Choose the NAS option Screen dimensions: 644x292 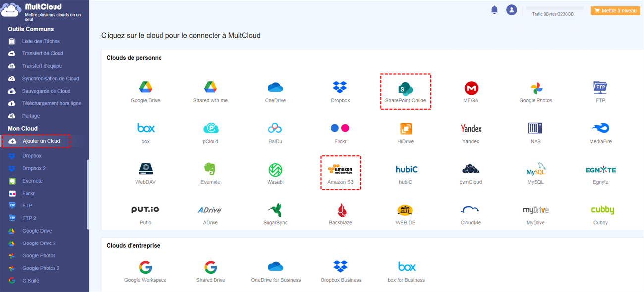tap(536, 133)
